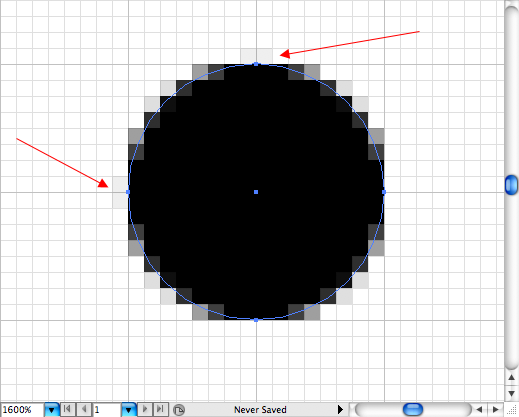Select the circle's center point
Screen dimensions: 519x417
click(256, 192)
